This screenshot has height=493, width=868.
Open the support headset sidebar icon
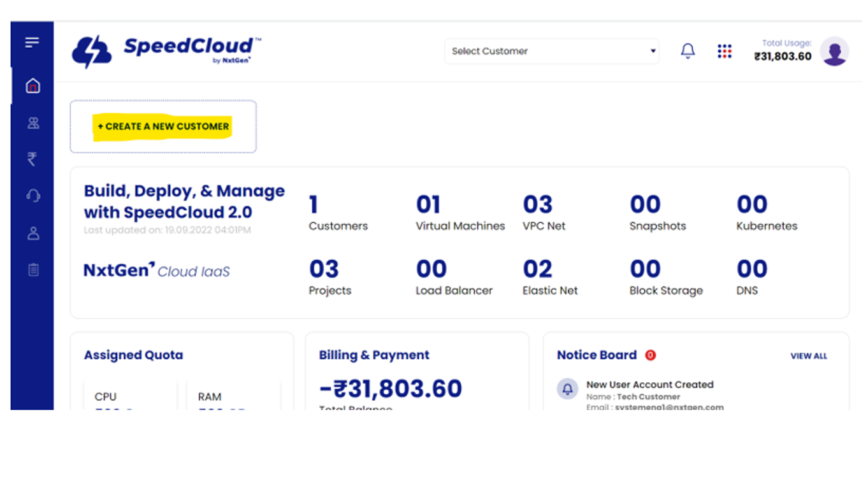pyautogui.click(x=33, y=196)
